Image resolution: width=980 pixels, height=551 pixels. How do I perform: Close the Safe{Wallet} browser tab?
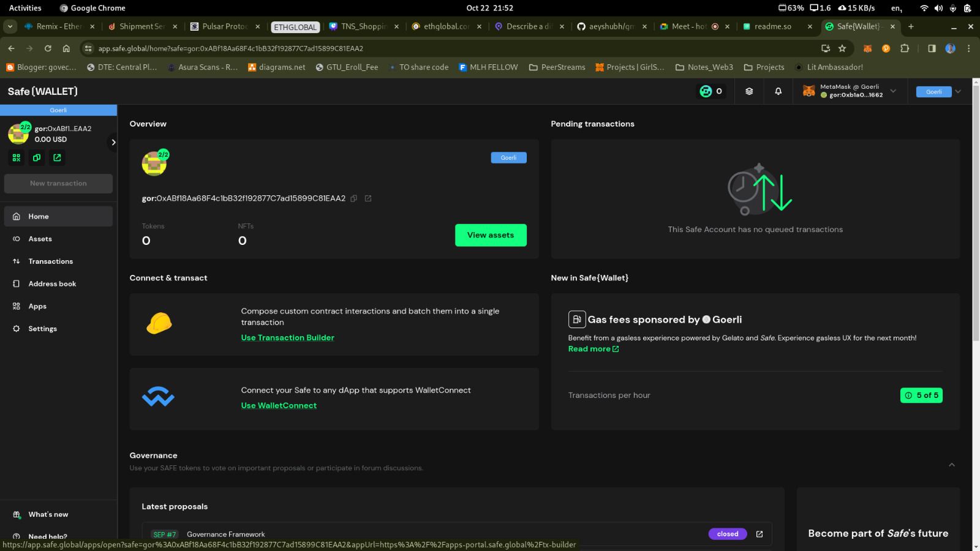[x=892, y=26]
